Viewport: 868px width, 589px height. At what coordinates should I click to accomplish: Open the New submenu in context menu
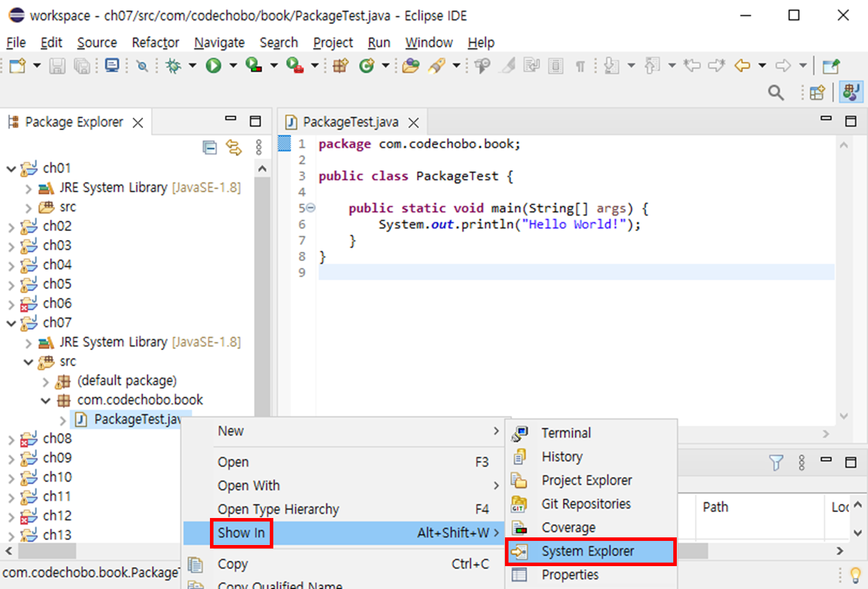coord(343,431)
